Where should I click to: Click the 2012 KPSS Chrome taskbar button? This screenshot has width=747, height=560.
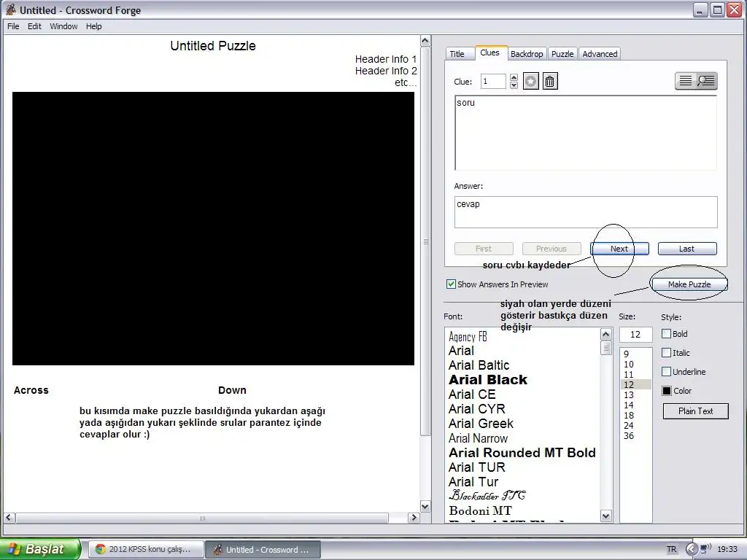pos(147,549)
